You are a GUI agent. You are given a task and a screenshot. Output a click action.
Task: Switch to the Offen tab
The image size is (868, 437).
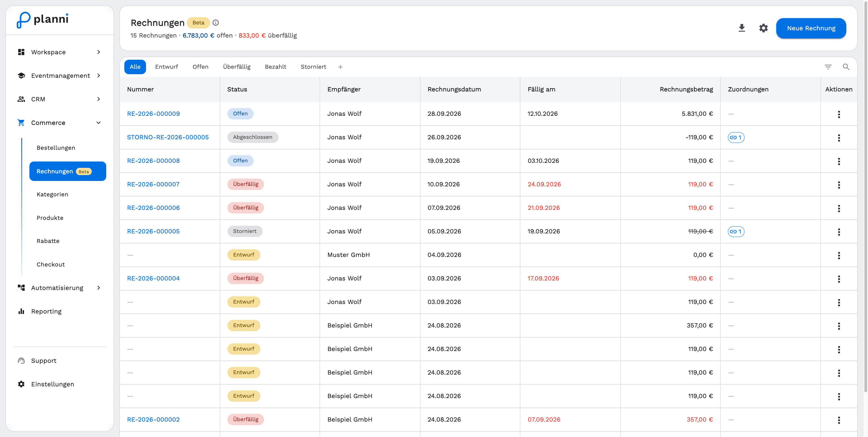click(200, 67)
